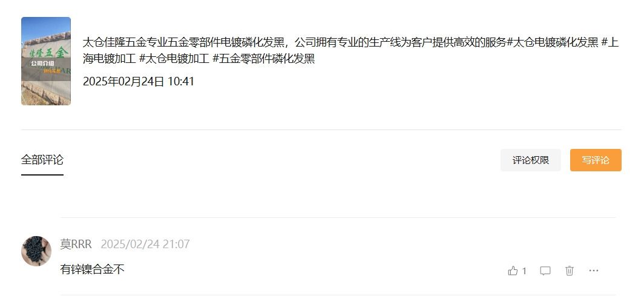This screenshot has height=299, width=644.
Task: Click the username 莫RRR
Action: (x=76, y=245)
